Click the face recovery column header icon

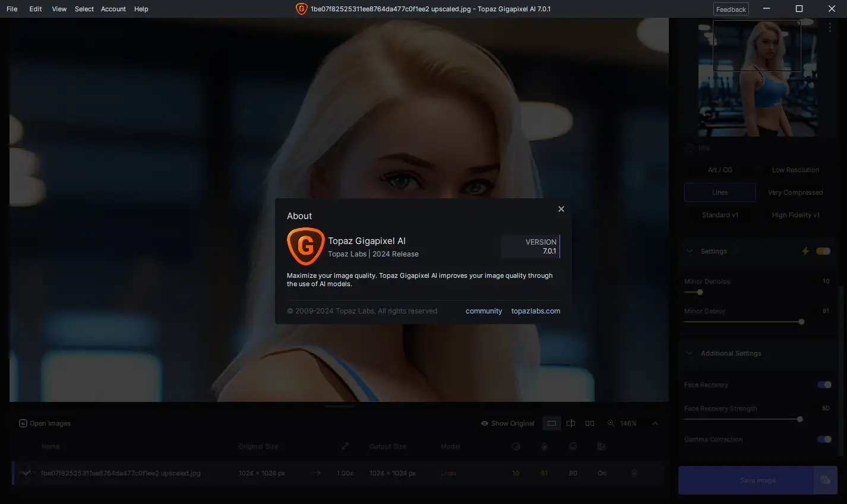tap(573, 446)
